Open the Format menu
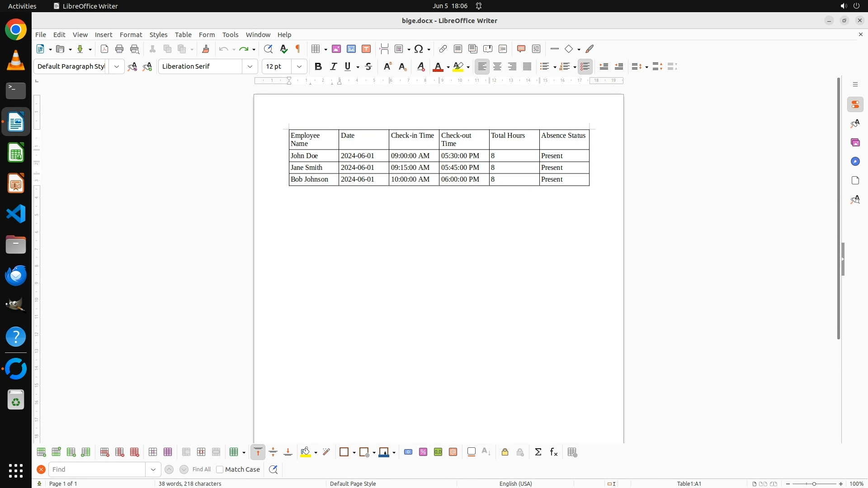Screen dimensions: 868x488 [x=131, y=35]
